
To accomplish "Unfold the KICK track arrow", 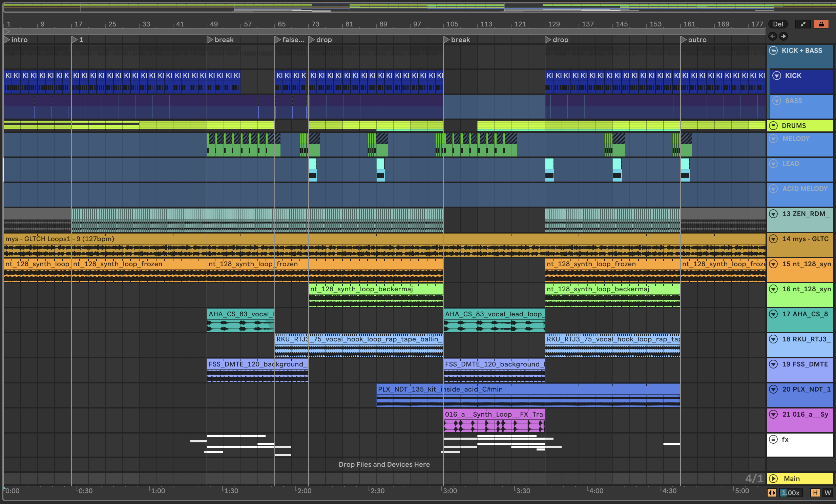I will (x=777, y=76).
